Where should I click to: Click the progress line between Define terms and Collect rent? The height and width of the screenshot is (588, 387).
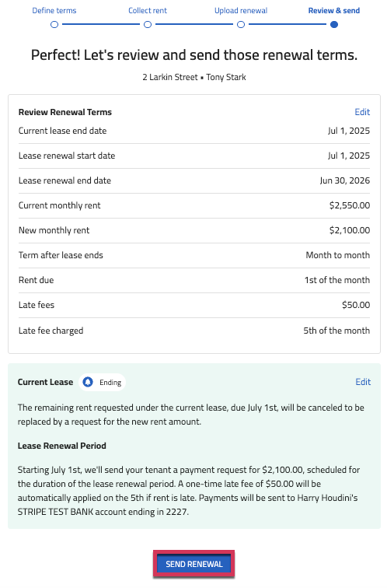pos(101,25)
